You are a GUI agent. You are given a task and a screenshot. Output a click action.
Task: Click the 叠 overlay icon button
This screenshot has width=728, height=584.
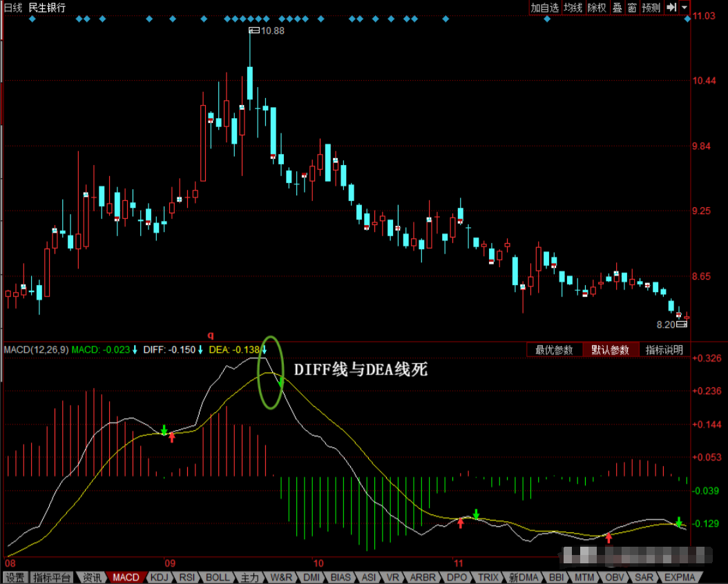[617, 8]
